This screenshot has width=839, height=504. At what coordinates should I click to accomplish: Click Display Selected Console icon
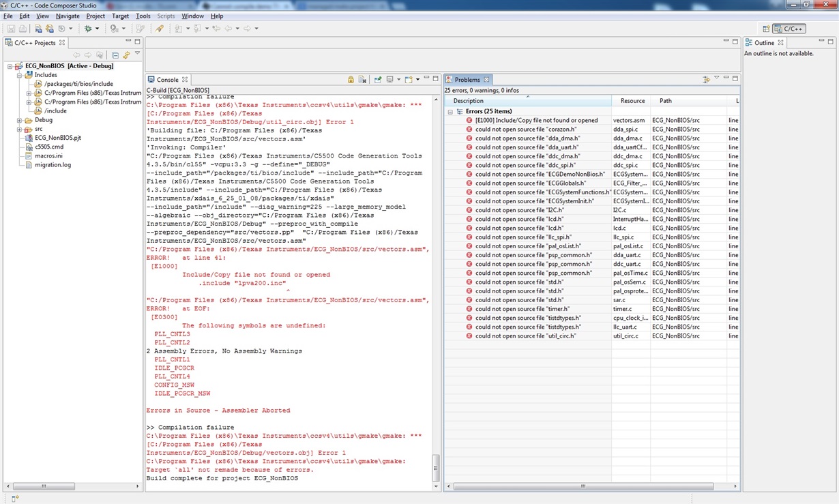pyautogui.click(x=390, y=80)
